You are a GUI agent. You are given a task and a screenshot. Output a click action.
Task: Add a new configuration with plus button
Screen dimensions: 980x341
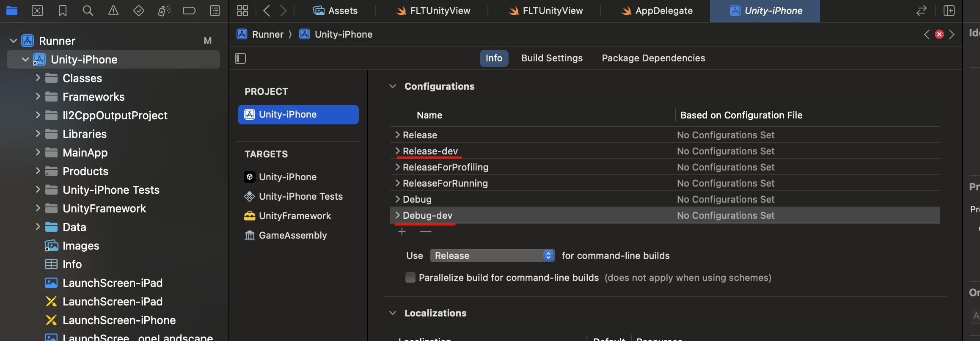click(402, 232)
